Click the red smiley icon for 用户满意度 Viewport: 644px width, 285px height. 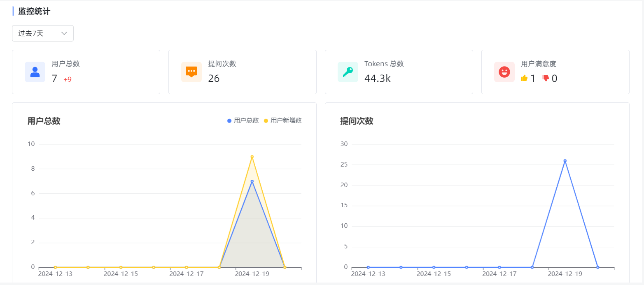tap(504, 72)
